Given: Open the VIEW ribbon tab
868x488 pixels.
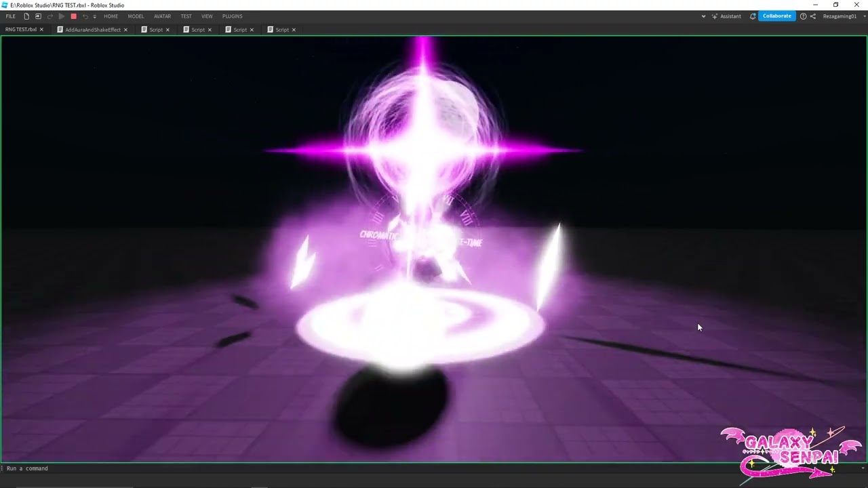Looking at the screenshot, I should [x=207, y=16].
